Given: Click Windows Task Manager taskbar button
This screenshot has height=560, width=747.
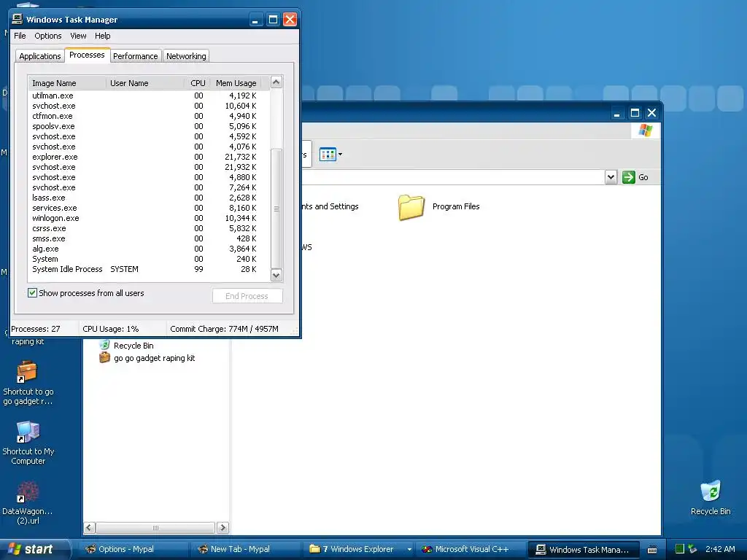Looking at the screenshot, I should (583, 549).
